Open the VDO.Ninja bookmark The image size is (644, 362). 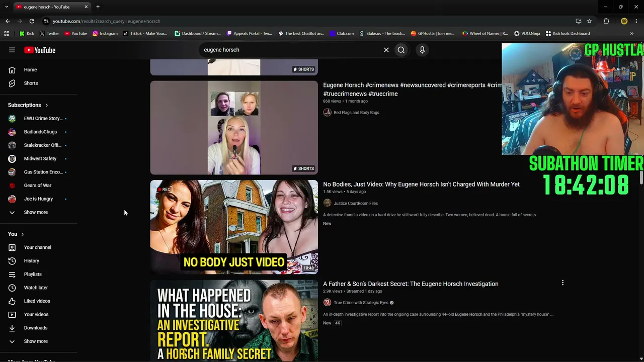tap(527, 34)
